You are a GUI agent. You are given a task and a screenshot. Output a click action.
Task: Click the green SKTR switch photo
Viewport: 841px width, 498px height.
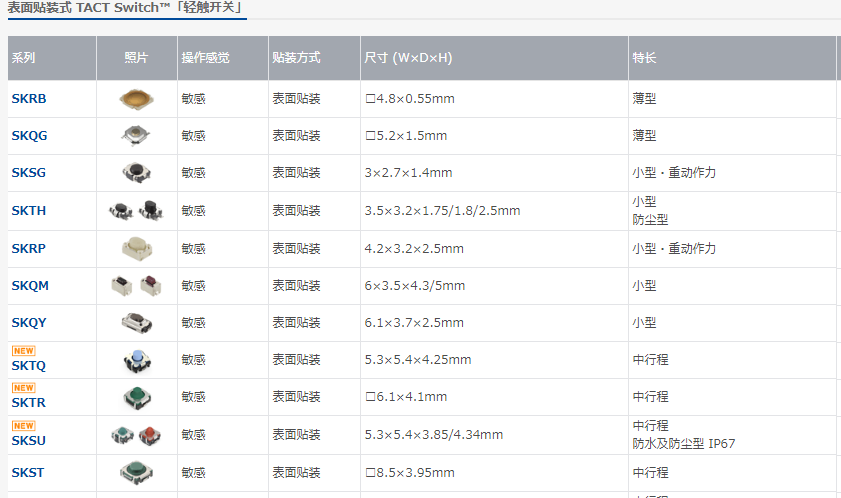136,397
